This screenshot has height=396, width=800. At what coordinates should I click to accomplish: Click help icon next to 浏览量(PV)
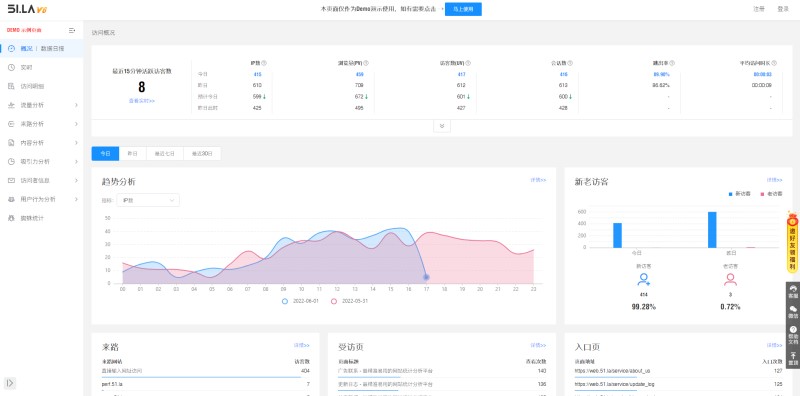pyautogui.click(x=366, y=63)
